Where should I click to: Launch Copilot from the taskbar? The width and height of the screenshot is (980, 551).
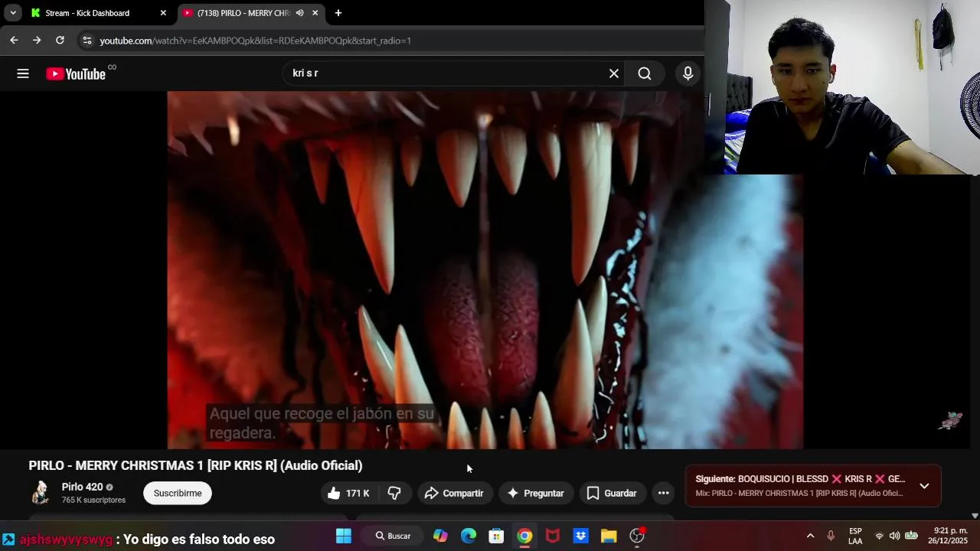click(x=440, y=536)
